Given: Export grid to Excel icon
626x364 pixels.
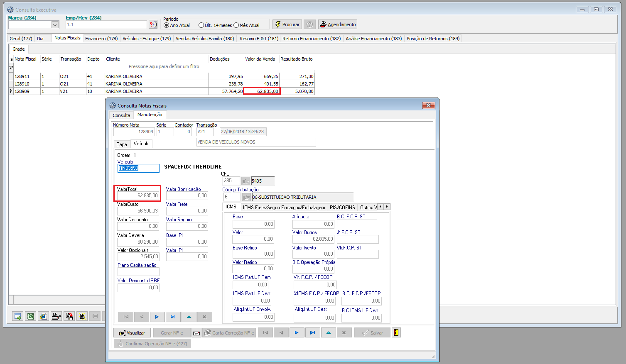Looking at the screenshot, I should (30, 316).
